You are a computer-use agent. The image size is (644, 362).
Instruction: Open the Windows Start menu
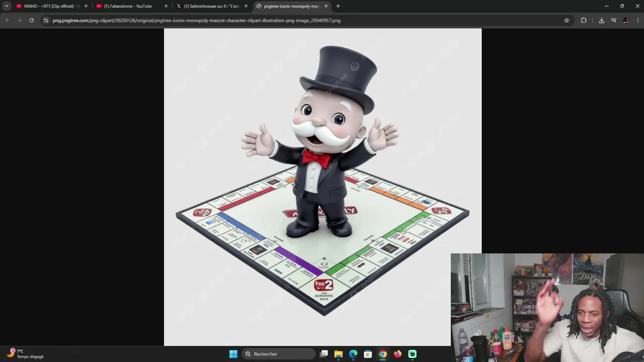[x=233, y=354]
